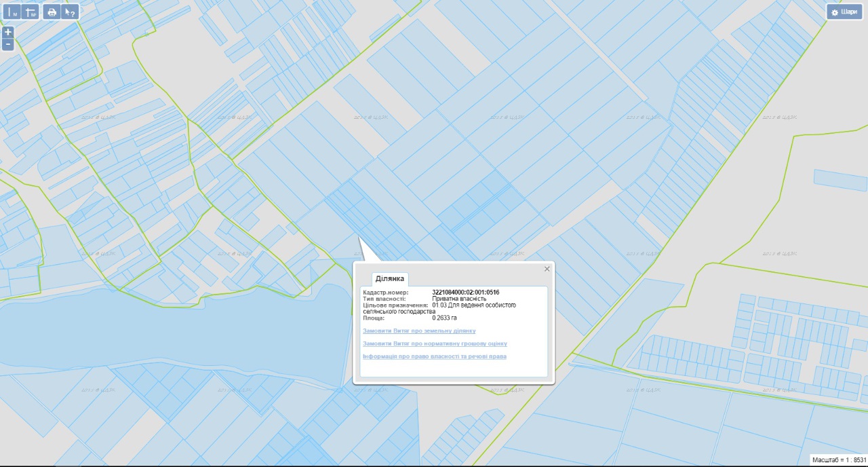Click cadastral number 3221084000:02:001:0516
The width and height of the screenshot is (868, 467).
[x=466, y=293]
